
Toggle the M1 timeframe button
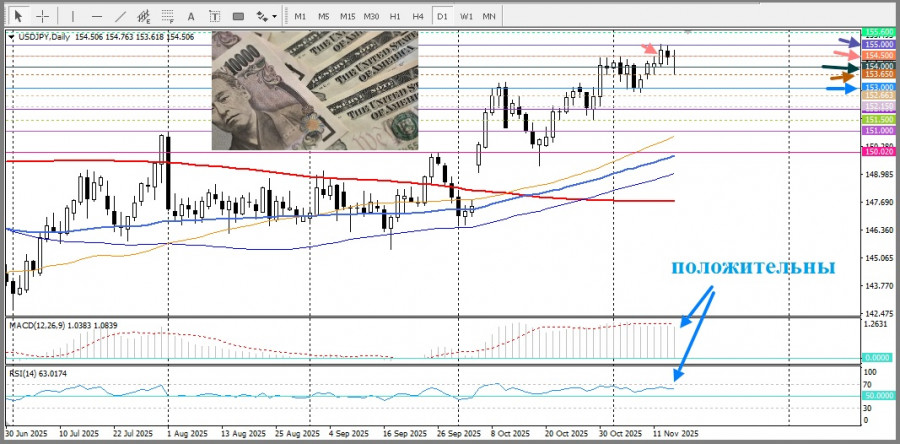click(300, 16)
